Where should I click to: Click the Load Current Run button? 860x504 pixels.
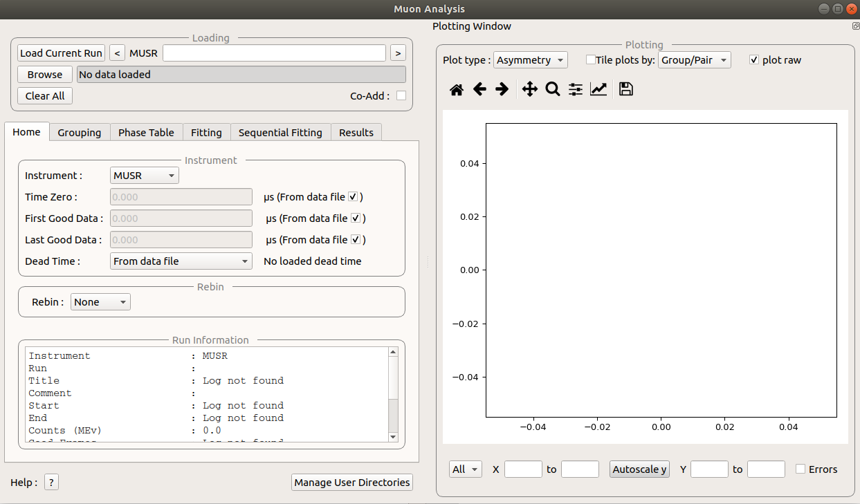coord(62,53)
